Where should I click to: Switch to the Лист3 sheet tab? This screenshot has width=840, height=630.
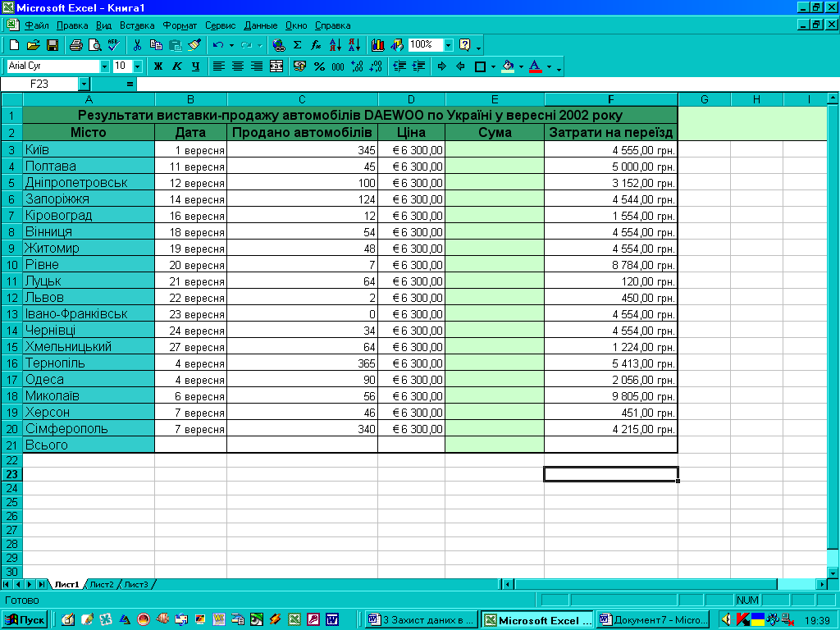[x=136, y=584]
